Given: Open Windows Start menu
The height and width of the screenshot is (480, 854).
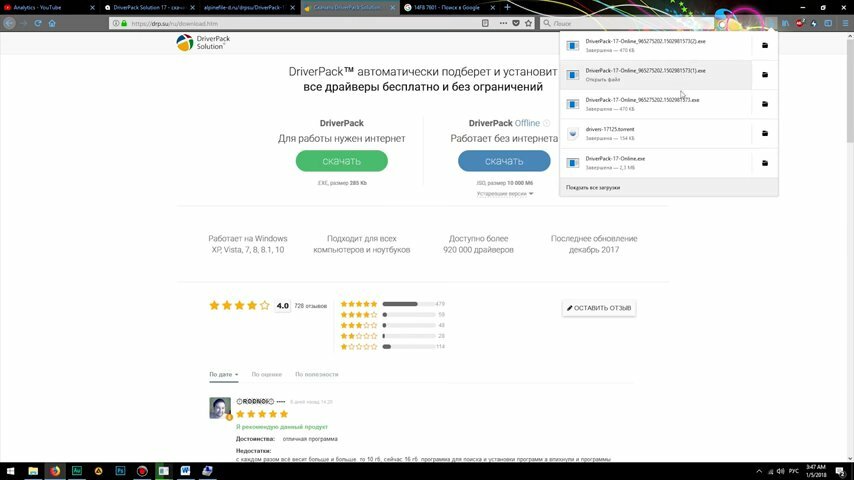Looking at the screenshot, I should (10, 471).
